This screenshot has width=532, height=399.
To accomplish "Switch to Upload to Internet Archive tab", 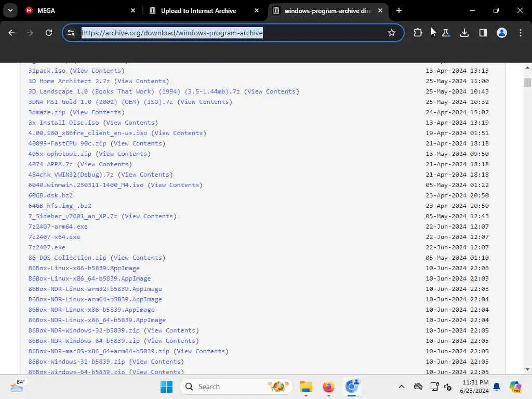I will click(205, 10).
